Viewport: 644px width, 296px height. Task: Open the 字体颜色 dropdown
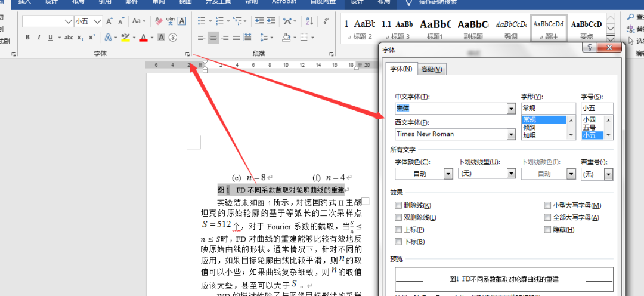pos(448,174)
